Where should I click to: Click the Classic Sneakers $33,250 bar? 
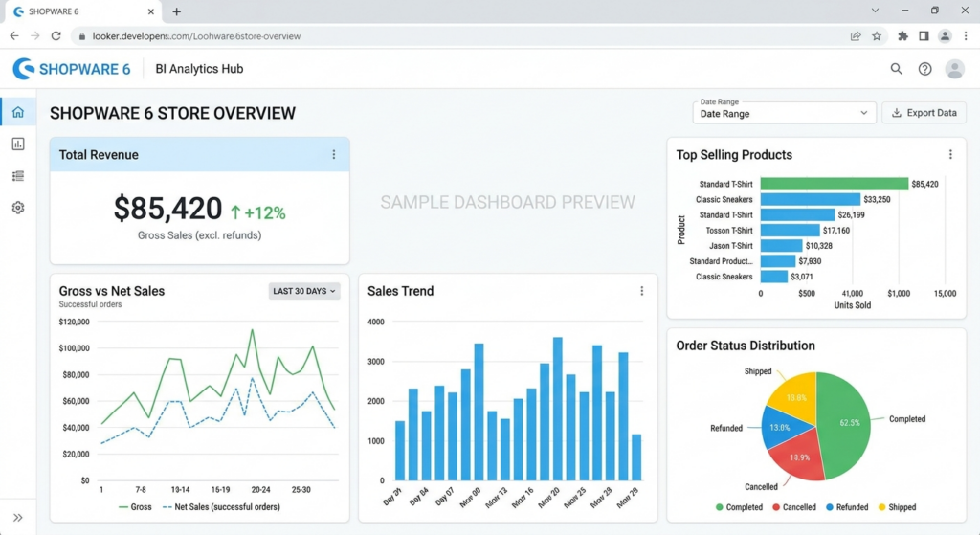tap(811, 199)
